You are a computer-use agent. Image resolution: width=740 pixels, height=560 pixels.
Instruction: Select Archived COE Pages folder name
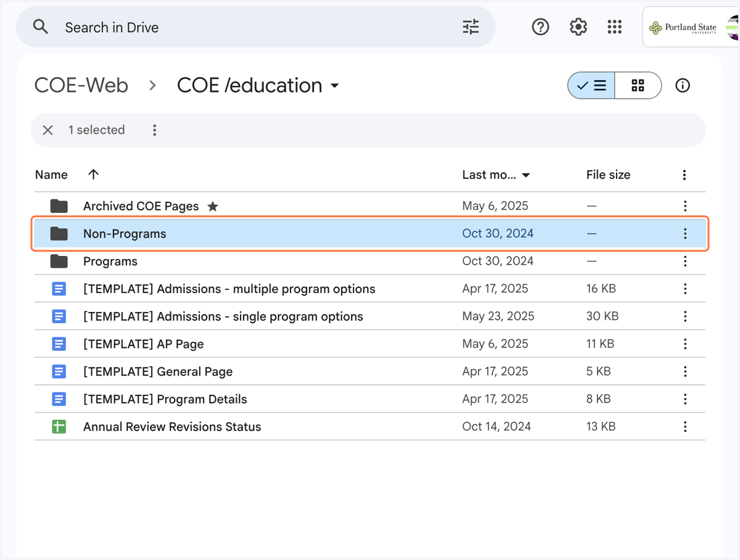(x=141, y=206)
